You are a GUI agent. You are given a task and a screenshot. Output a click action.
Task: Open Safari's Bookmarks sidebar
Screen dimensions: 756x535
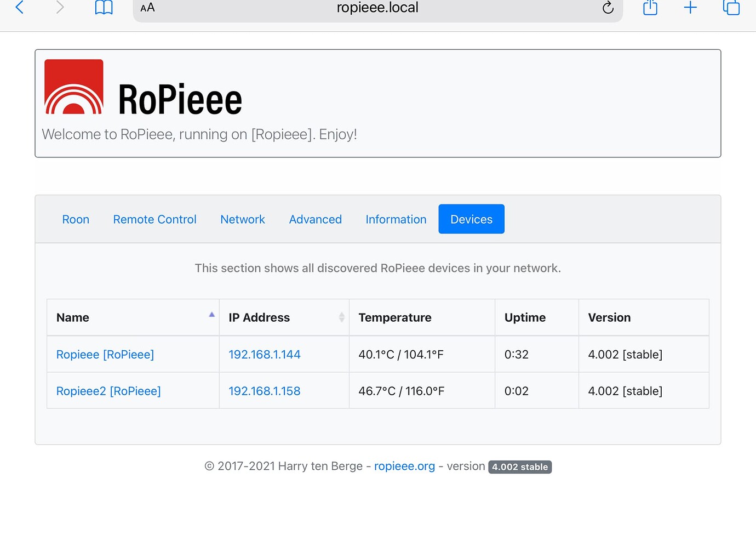(104, 8)
